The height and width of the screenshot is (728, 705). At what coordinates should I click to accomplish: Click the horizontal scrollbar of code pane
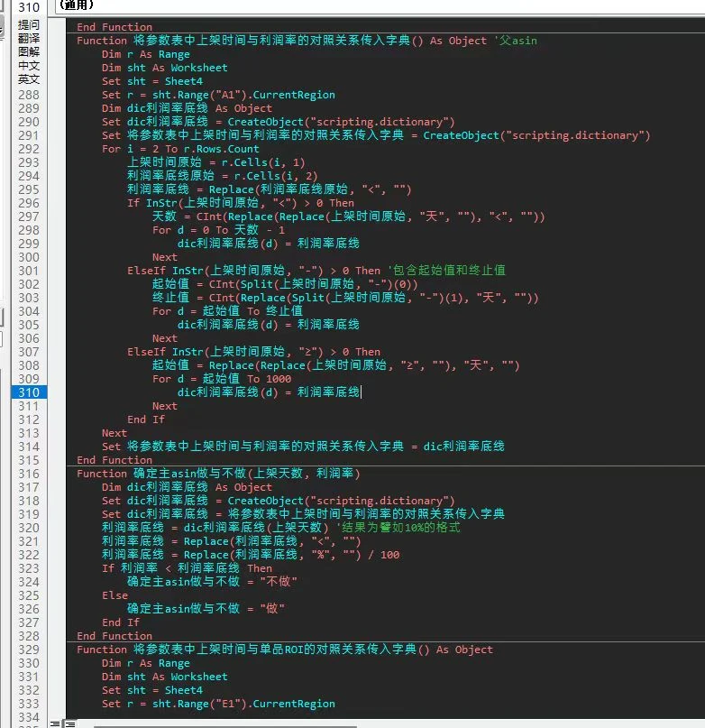[x=225, y=726]
